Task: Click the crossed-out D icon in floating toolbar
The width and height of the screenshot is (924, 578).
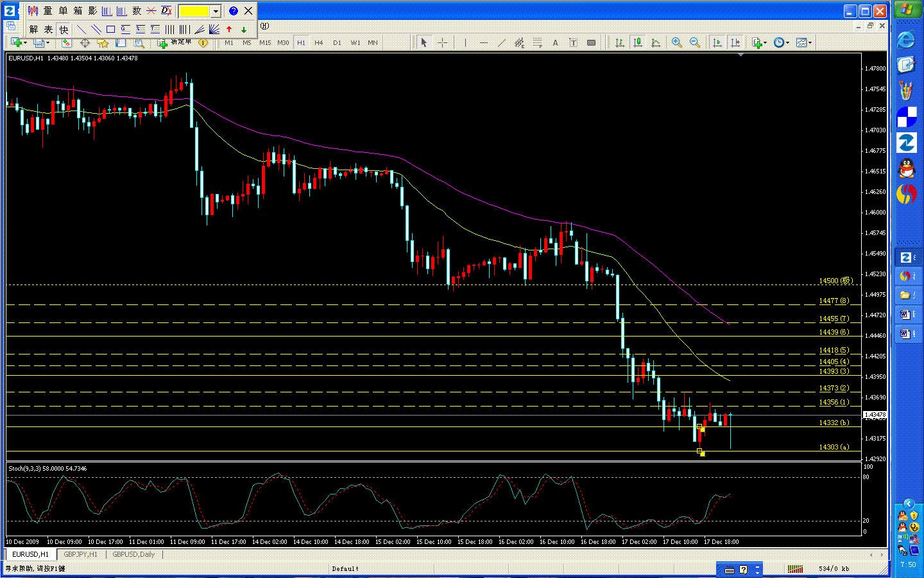Action: [x=166, y=11]
